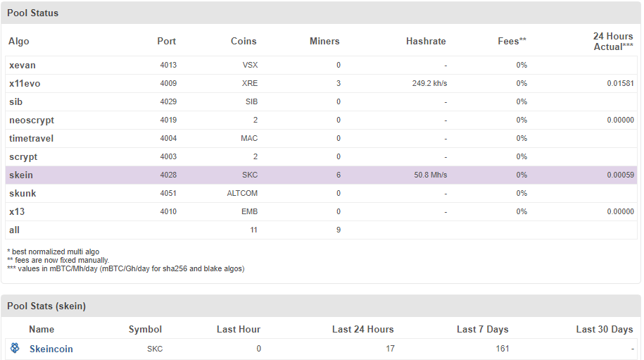Click the Pool Stats (skein) panel title
This screenshot has width=644, height=360.
pos(46,306)
